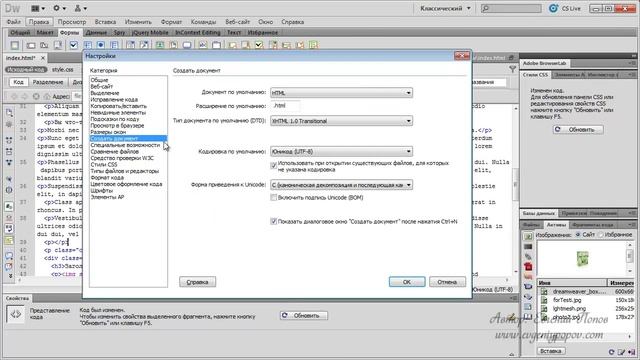Viewport: 640px width, 360px height.
Task: Show Library category in Assets panel
Action: [x=528, y=316]
